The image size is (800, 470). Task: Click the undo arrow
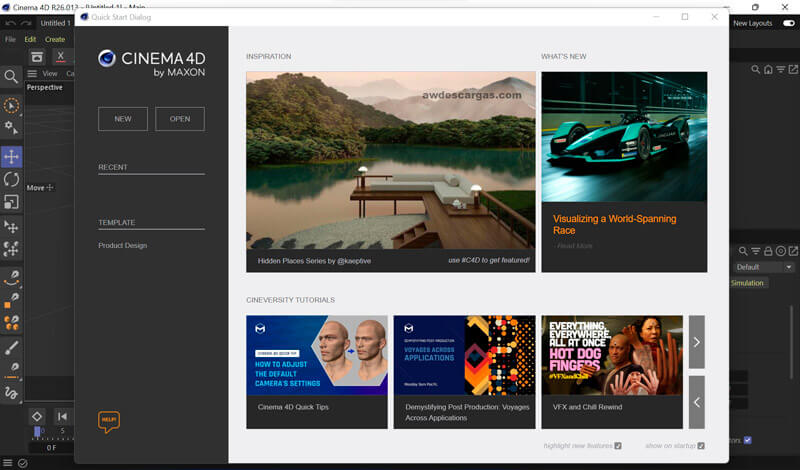10,23
